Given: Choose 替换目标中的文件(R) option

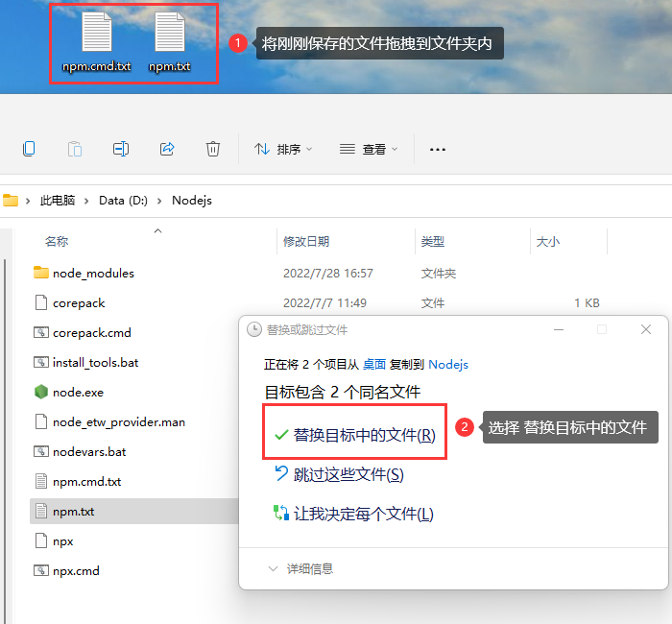Looking at the screenshot, I should click(x=354, y=435).
